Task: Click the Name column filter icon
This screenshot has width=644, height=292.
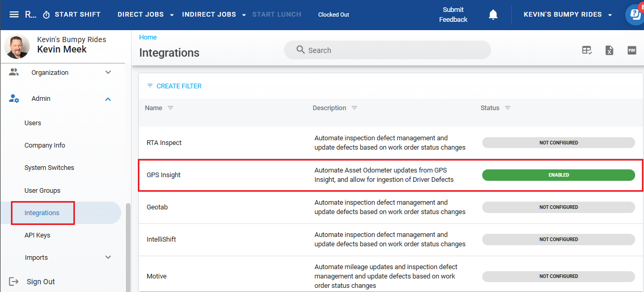Action: [x=171, y=108]
